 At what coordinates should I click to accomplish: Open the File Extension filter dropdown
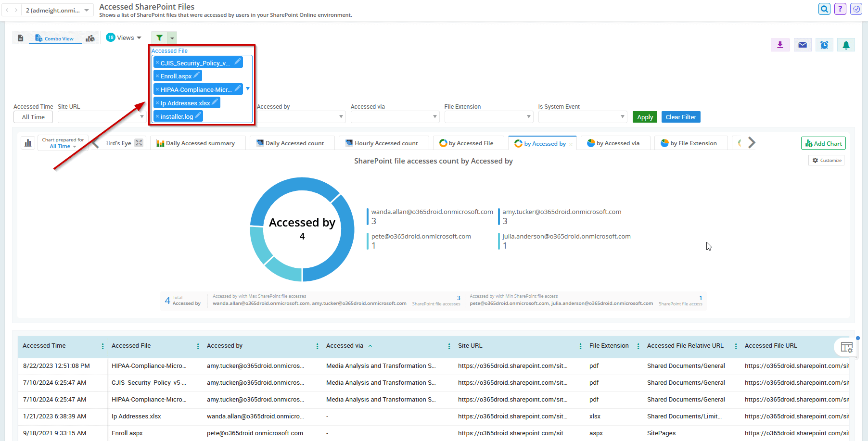pos(489,117)
